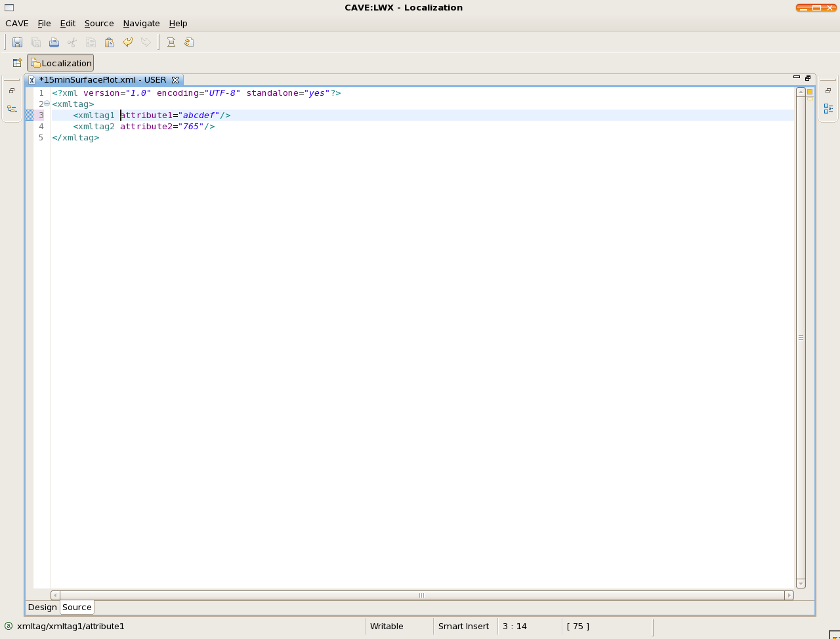Click the xmltag2 element name
Image resolution: width=840 pixels, height=639 pixels.
tap(96, 127)
